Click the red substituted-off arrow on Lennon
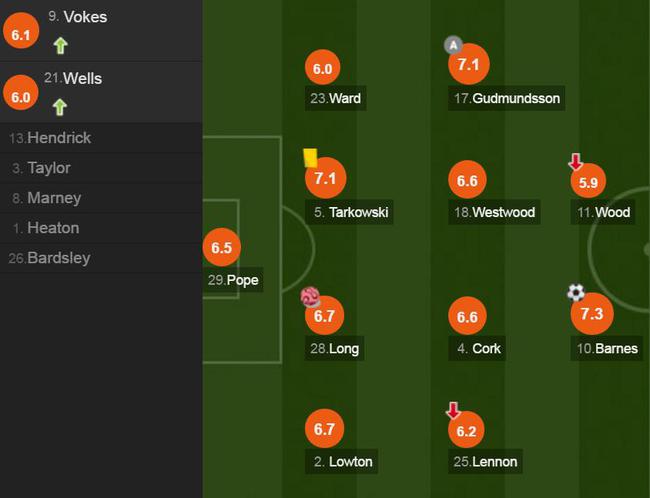Viewport: 650px width, 498px height. (x=453, y=410)
